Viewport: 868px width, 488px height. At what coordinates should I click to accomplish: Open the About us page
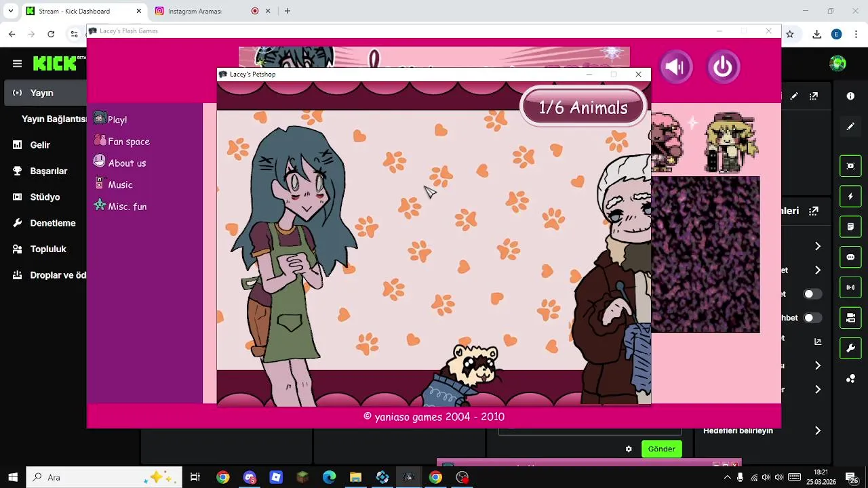click(x=119, y=163)
